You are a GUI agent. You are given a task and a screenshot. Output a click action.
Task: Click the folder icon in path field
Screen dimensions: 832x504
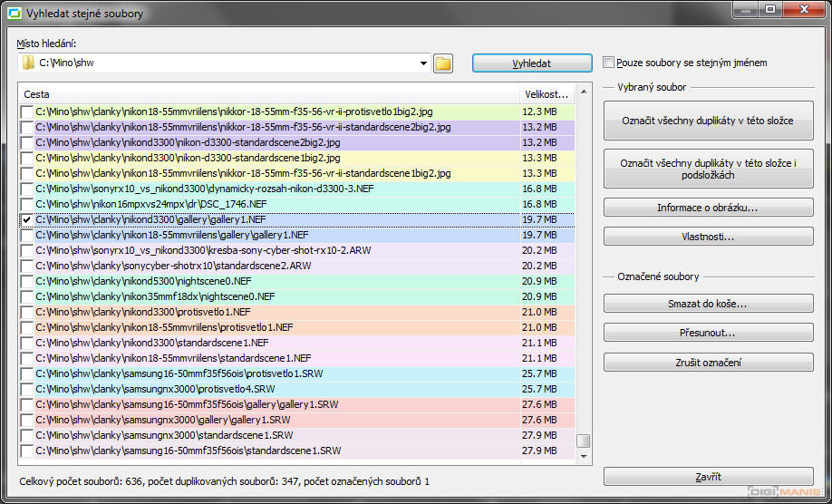(28, 63)
